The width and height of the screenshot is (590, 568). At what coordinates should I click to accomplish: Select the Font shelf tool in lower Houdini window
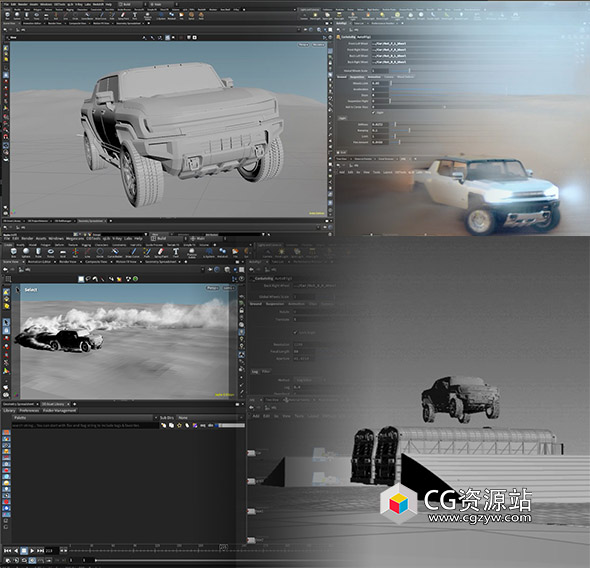[x=176, y=252]
